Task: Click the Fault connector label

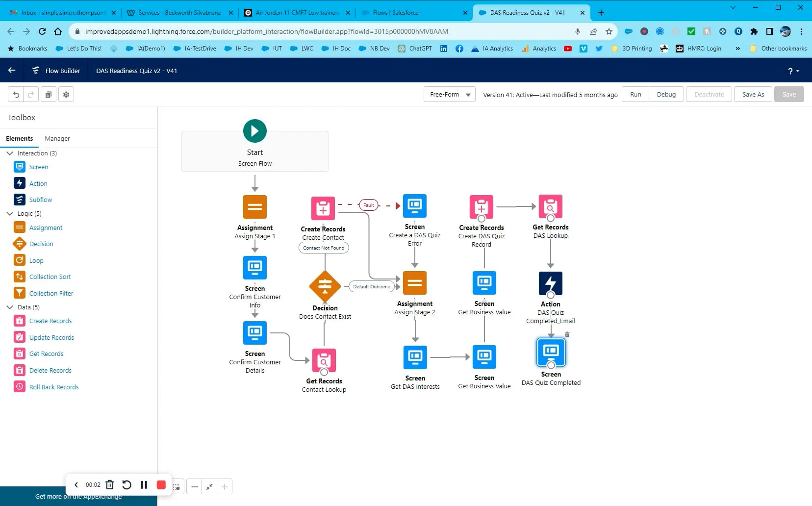Action: (369, 205)
